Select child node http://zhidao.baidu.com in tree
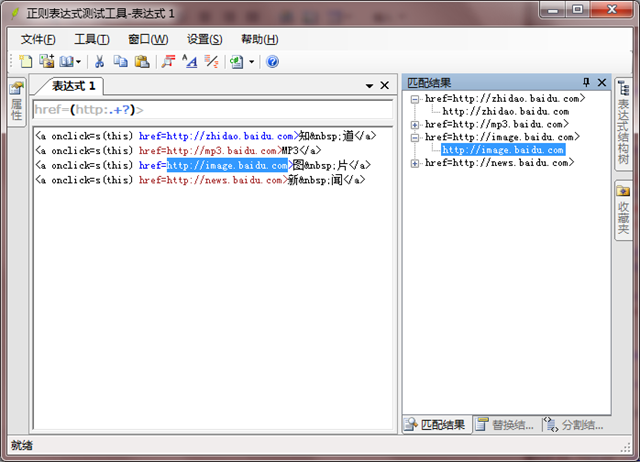The image size is (640, 462). (505, 112)
